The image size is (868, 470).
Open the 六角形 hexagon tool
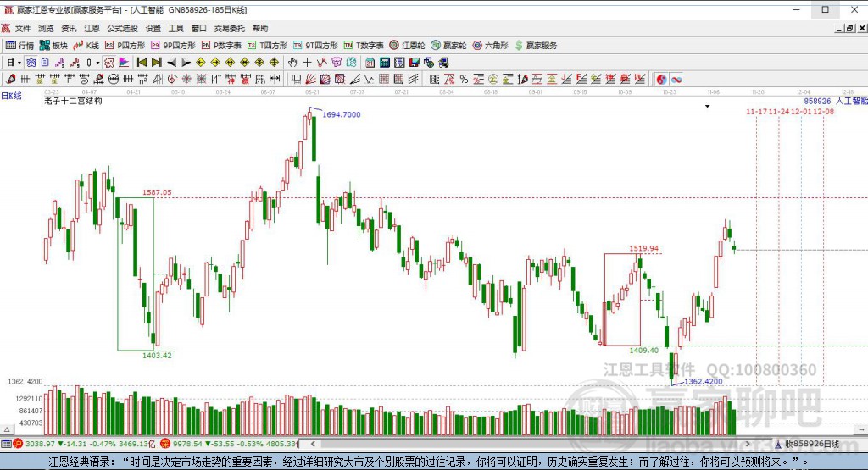point(491,46)
